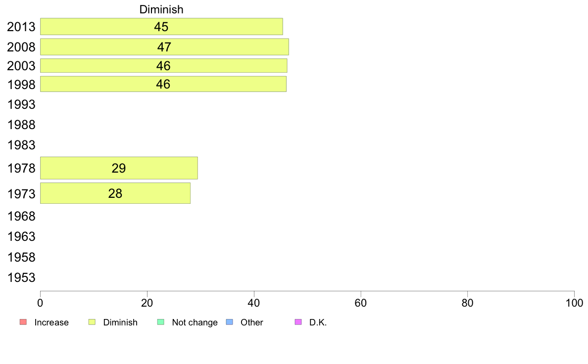Screen dimensions: 588x364
Task: Click the 1953 year label
Action: 21,278
